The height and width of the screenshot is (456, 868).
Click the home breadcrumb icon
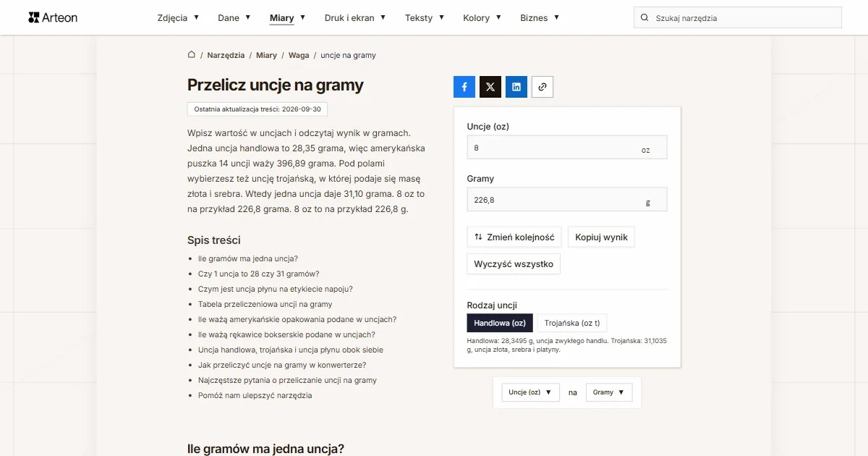(192, 55)
